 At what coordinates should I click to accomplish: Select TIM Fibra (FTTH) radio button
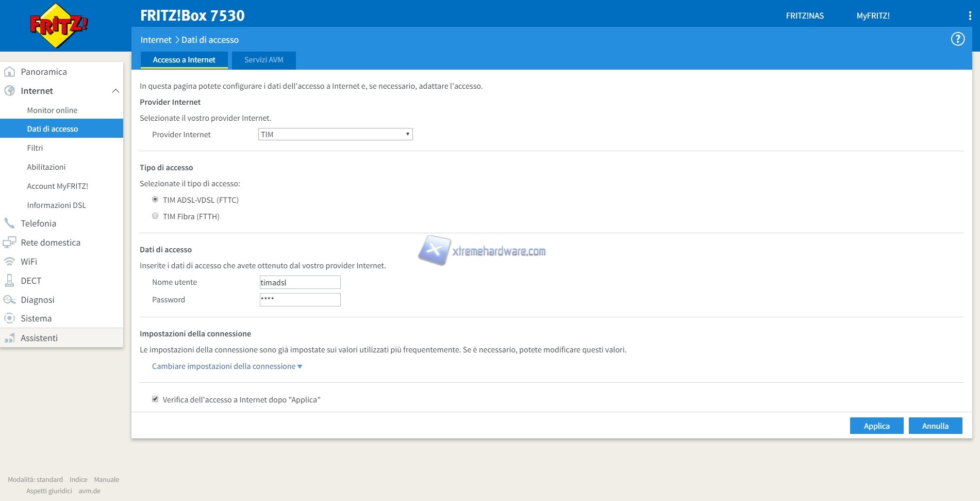coord(155,216)
